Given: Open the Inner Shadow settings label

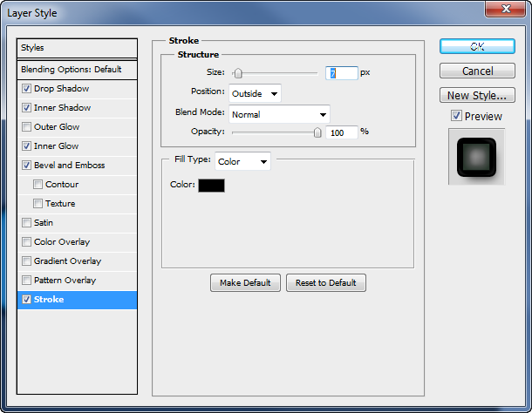Looking at the screenshot, I should (63, 108).
